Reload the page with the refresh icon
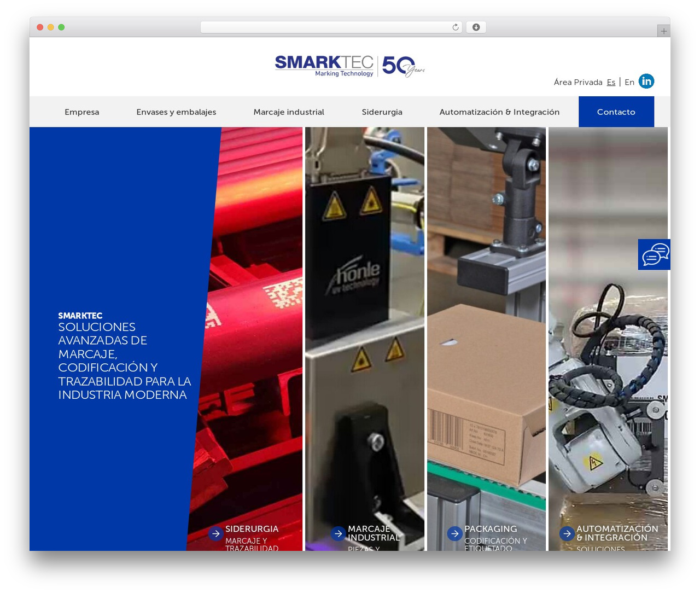This screenshot has height=593, width=700. click(x=456, y=27)
